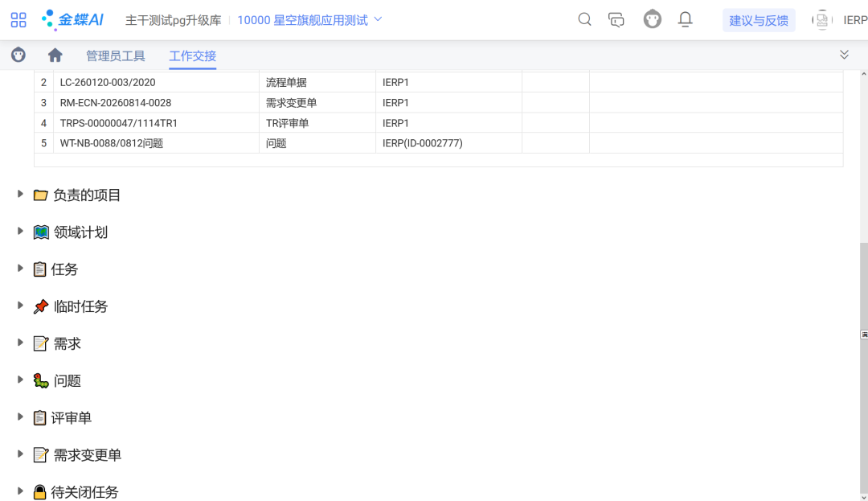868x501 pixels.
Task: Click the map icon for 领域计划
Action: [x=41, y=232]
